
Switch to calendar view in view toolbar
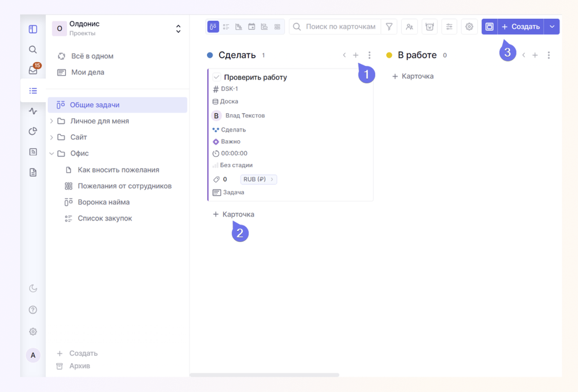pyautogui.click(x=251, y=27)
